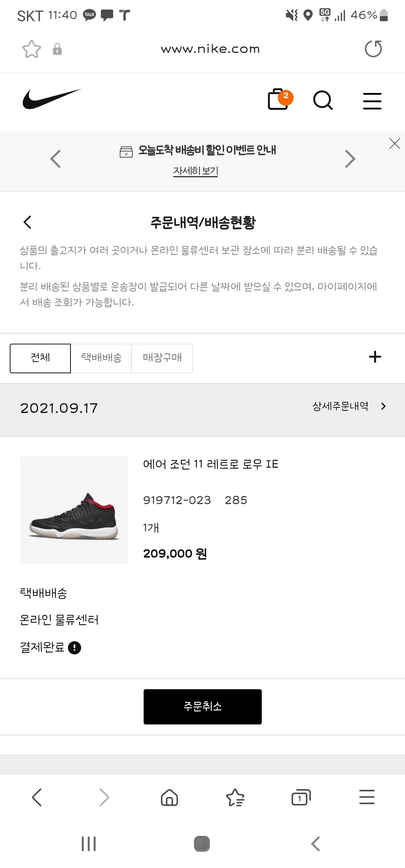Screen dimensions: 405x868
Task: Open 상세주문내역 order details
Action: (349, 406)
